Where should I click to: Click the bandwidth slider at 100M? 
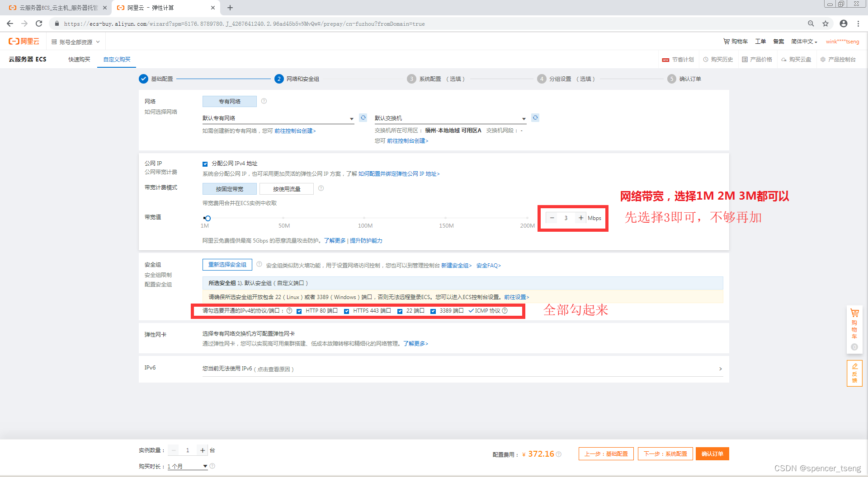(x=365, y=218)
